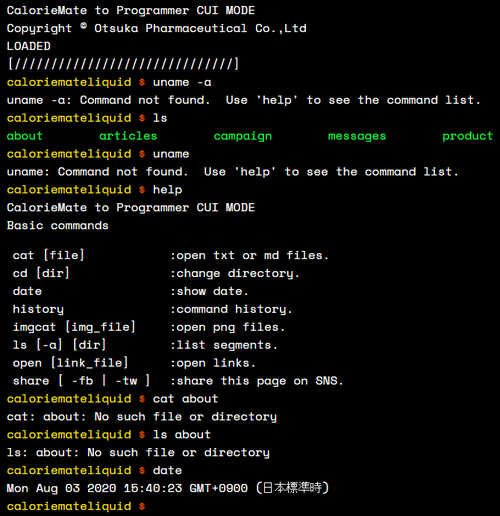Select the 'history' entry in help list

(x=38, y=310)
